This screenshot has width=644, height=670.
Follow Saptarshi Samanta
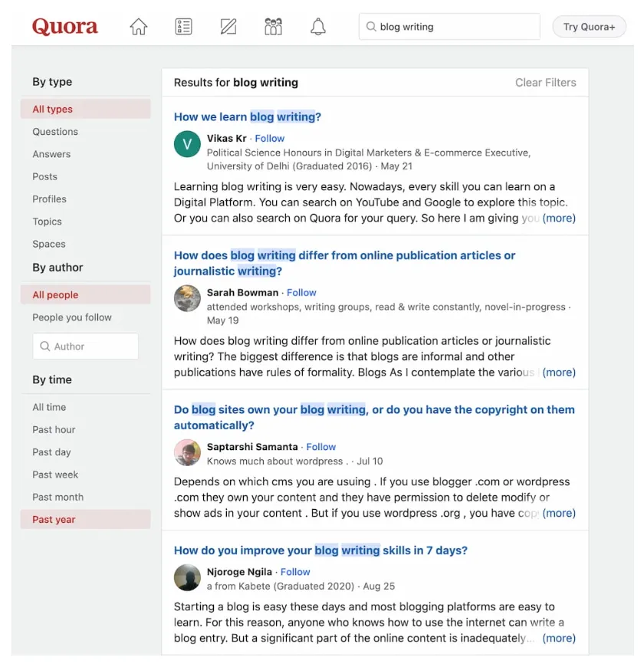321,447
